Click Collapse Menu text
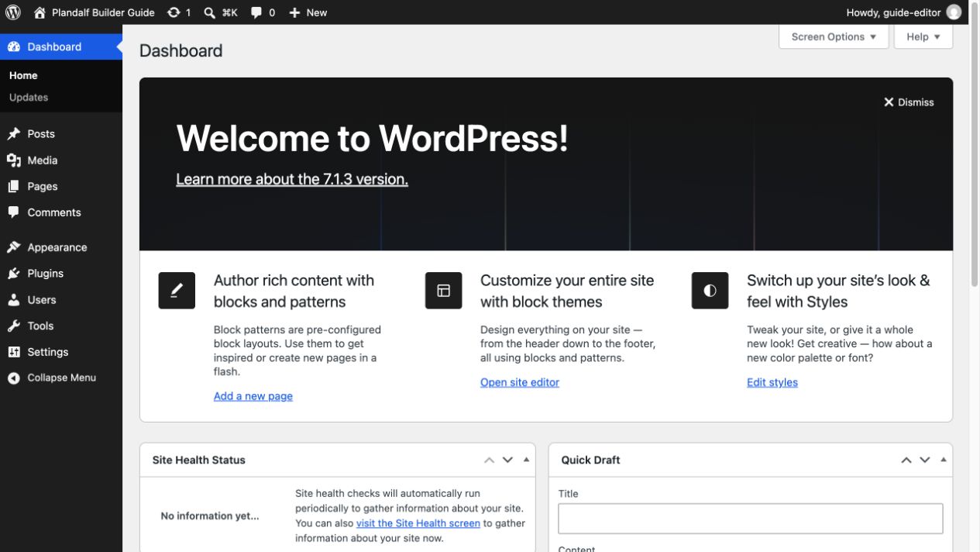The width and height of the screenshot is (980, 552). [62, 378]
